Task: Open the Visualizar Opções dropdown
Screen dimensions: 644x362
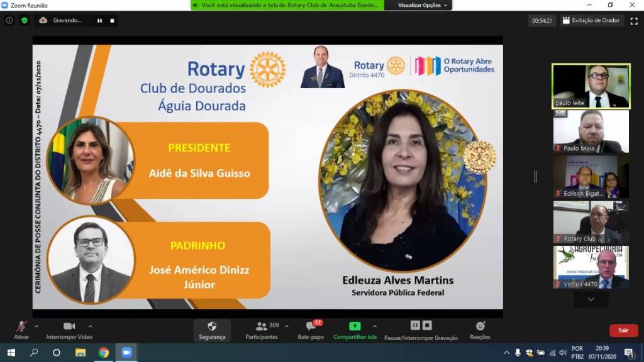Action: (x=423, y=5)
